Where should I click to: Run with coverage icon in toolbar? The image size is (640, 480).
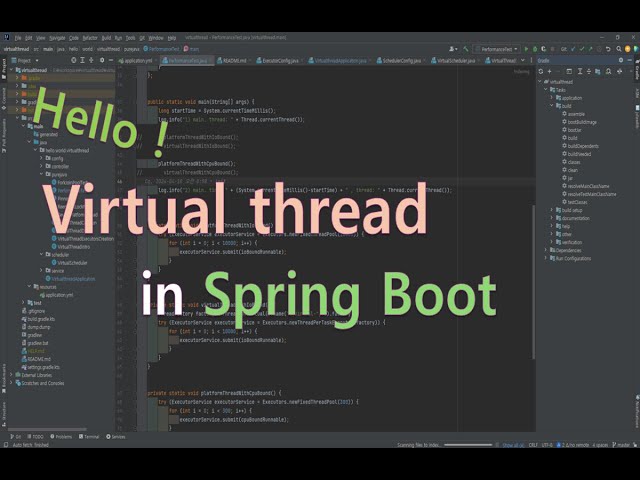pyautogui.click(x=544, y=49)
